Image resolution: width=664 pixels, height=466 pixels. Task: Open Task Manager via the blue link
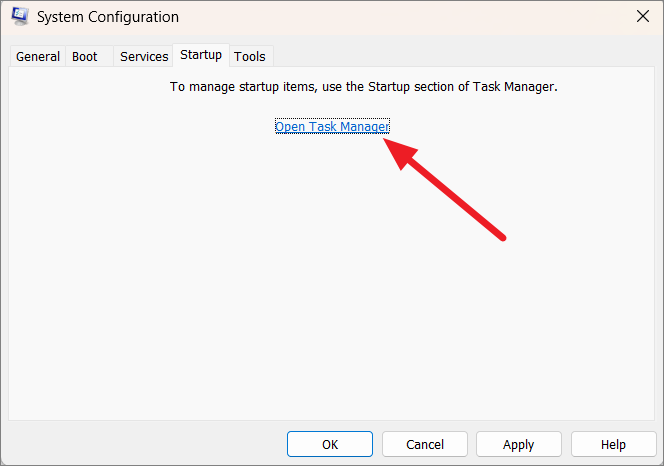(332, 126)
